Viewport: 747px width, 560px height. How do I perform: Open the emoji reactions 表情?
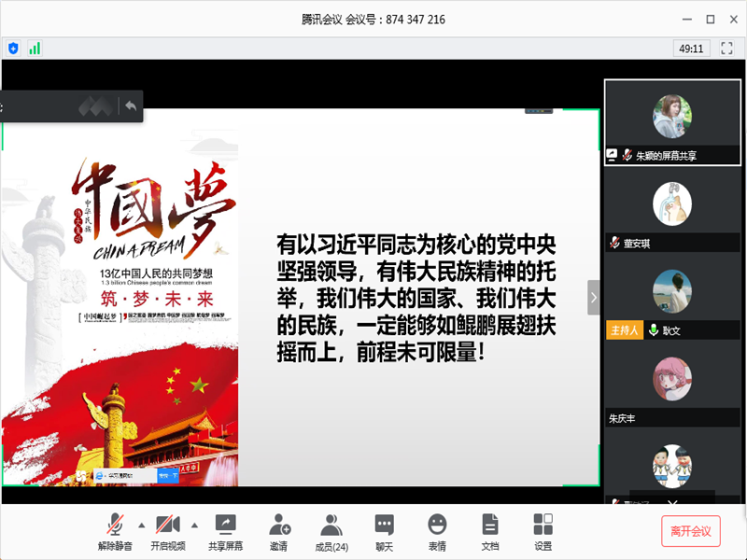[437, 532]
